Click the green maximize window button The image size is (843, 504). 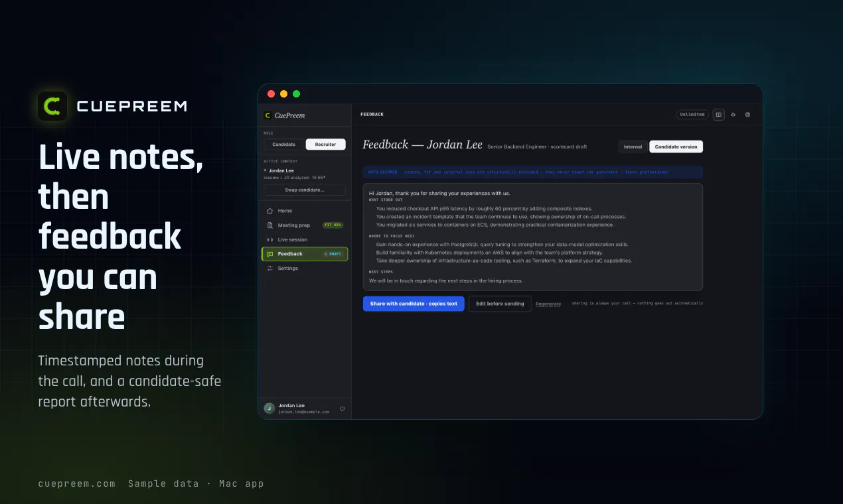coord(296,94)
